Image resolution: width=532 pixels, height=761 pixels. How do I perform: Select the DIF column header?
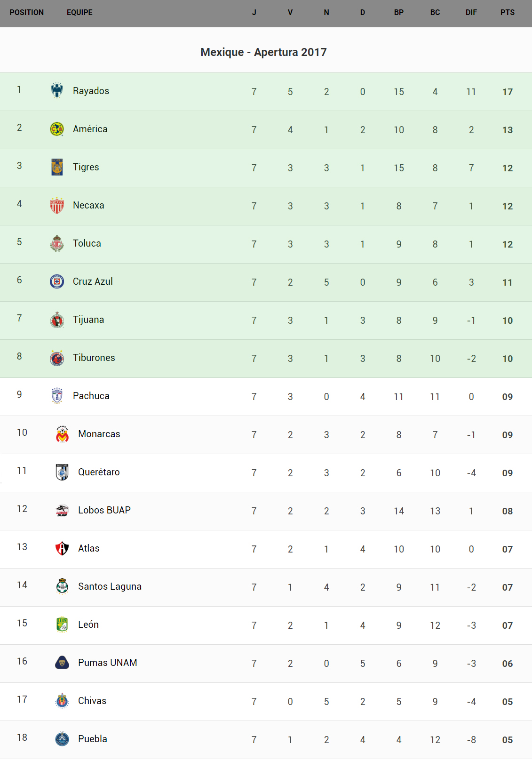(471, 13)
